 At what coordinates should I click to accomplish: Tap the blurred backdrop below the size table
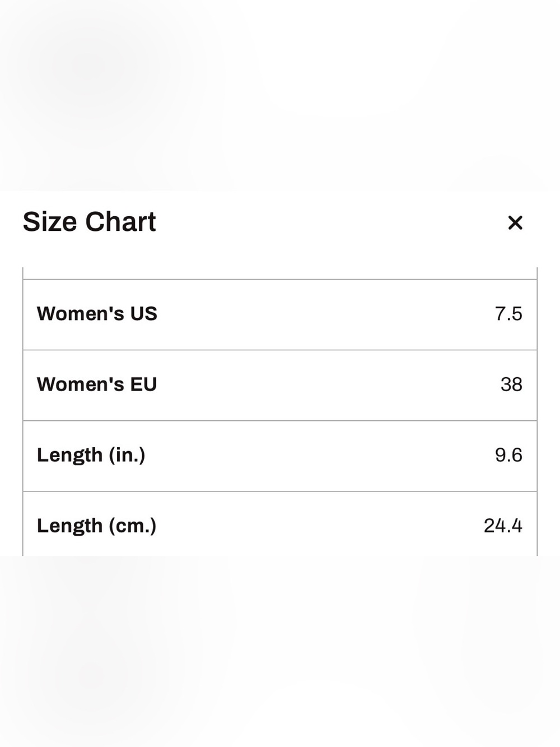pos(280,651)
